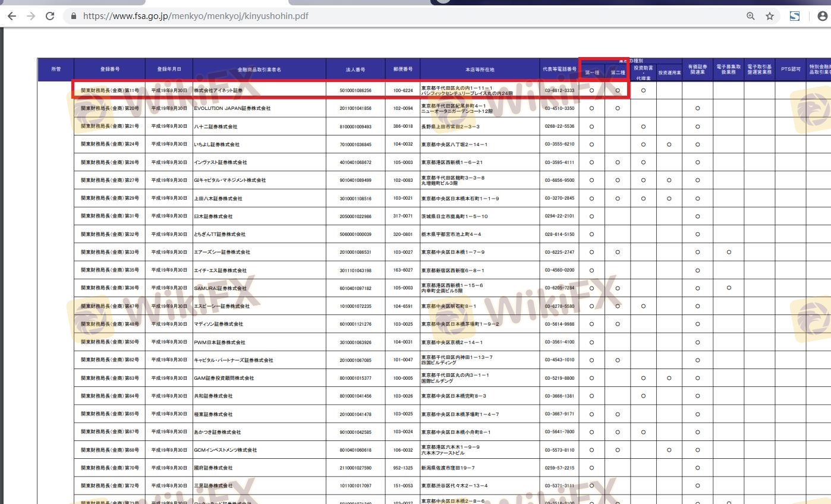The image size is (831, 504).
Task: Click the blue S extension icon
Action: coord(795,17)
